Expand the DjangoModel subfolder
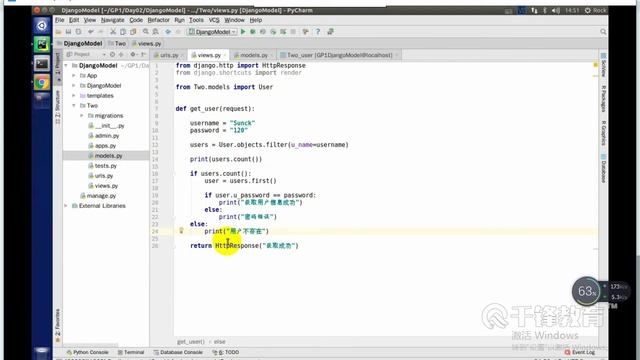The image size is (640, 360). [74, 86]
